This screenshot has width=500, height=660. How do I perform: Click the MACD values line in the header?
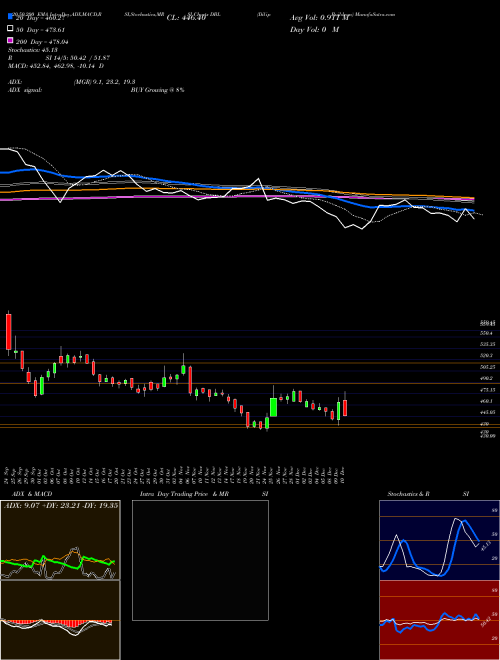pyautogui.click(x=56, y=66)
